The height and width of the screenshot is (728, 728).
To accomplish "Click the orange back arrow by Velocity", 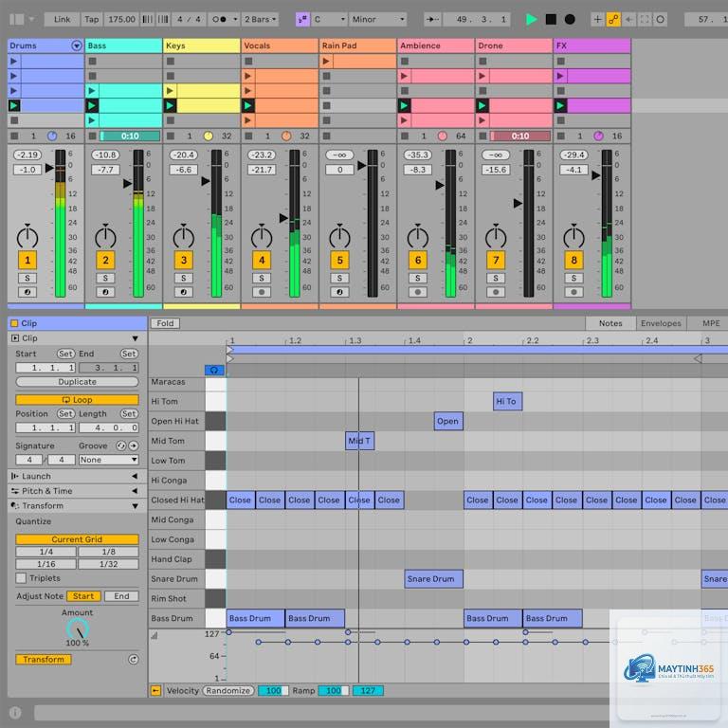I will (x=155, y=691).
